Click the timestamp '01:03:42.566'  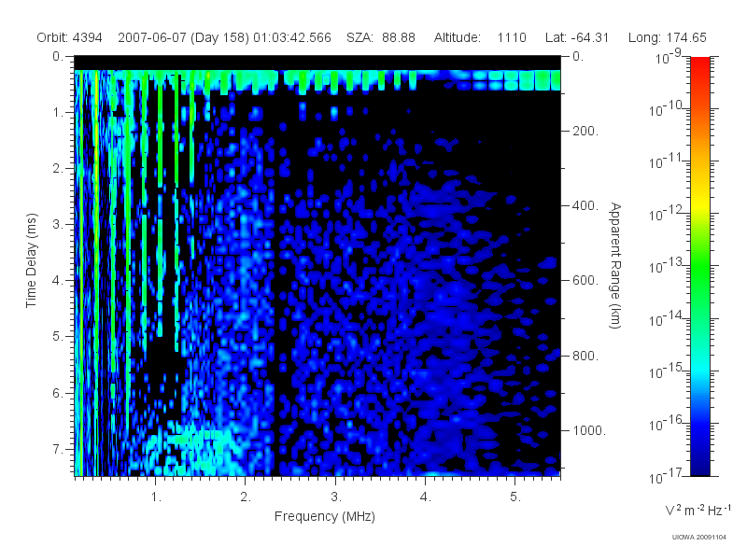(x=292, y=37)
